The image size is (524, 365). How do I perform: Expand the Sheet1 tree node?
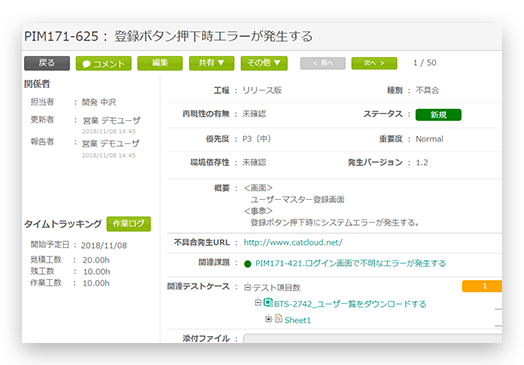pyautogui.click(x=268, y=319)
